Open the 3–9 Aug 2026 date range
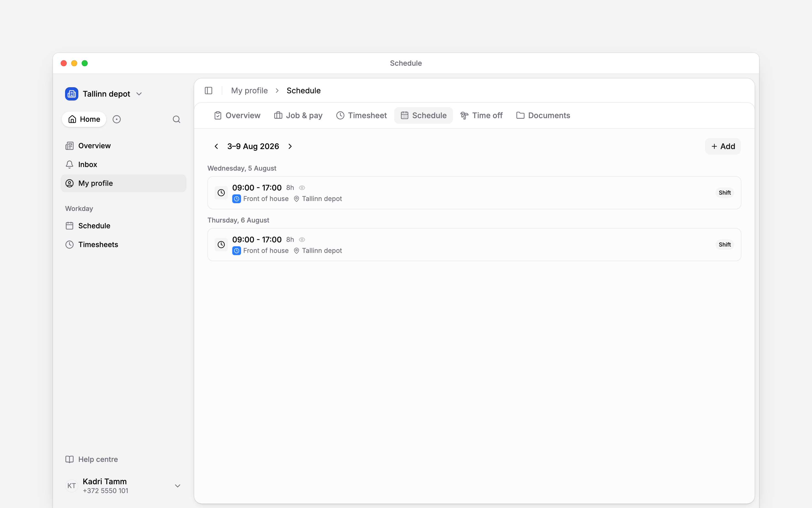This screenshot has height=508, width=812. tap(253, 147)
